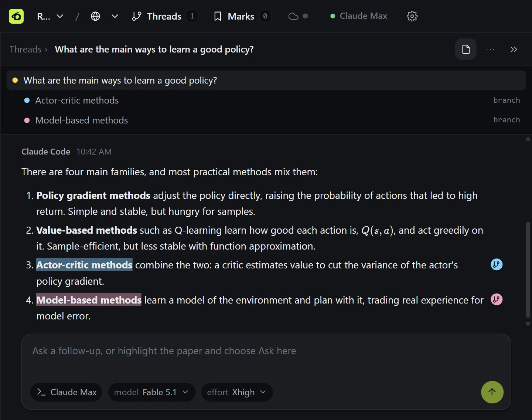The image size is (532, 420).
Task: Click the 10:42 AM timestamp
Action: point(94,152)
